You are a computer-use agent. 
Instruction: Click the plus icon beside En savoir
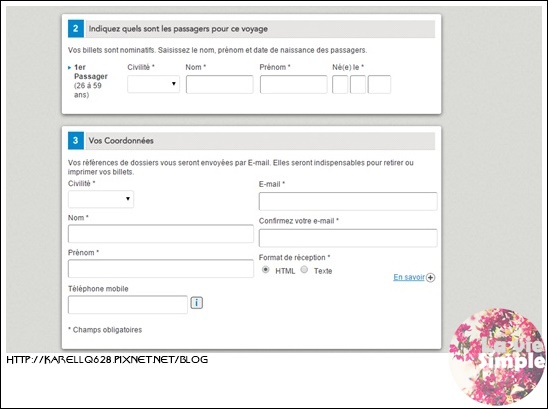(431, 278)
